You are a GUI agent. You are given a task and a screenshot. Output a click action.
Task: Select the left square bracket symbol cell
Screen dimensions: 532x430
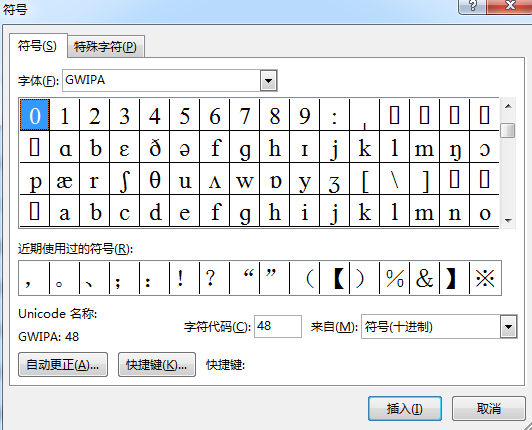tap(365, 179)
